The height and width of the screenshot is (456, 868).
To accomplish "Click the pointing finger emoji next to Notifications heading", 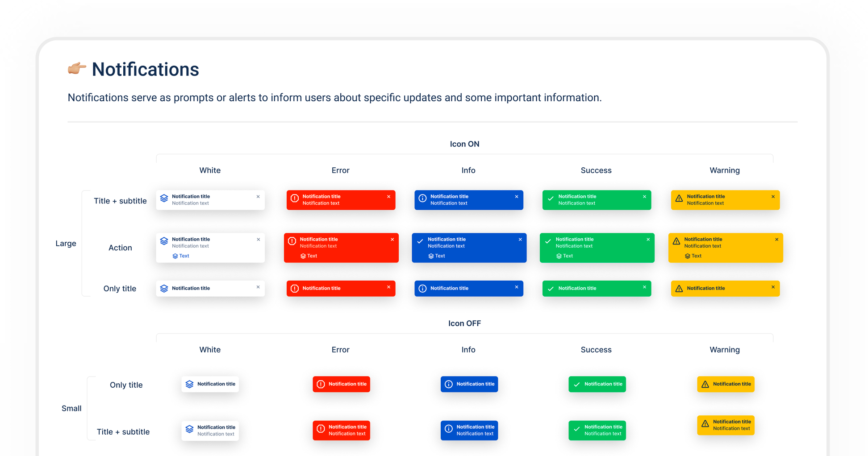I will point(76,68).
